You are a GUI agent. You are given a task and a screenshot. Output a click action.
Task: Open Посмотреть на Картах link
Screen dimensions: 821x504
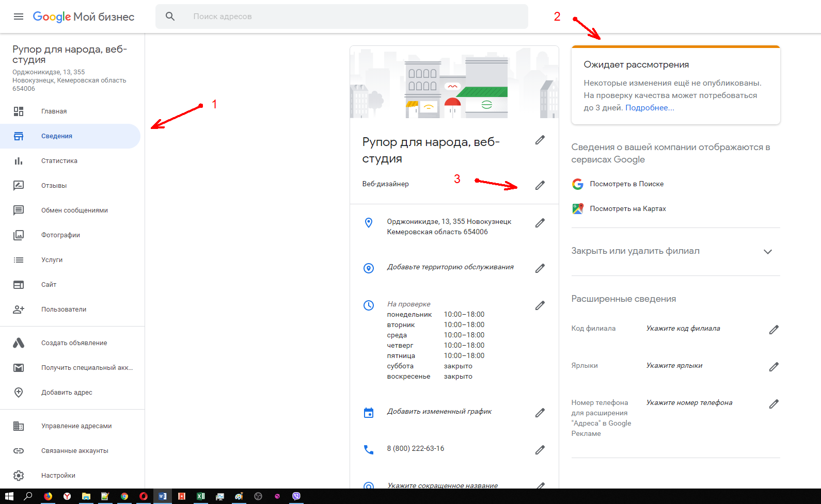tap(628, 208)
